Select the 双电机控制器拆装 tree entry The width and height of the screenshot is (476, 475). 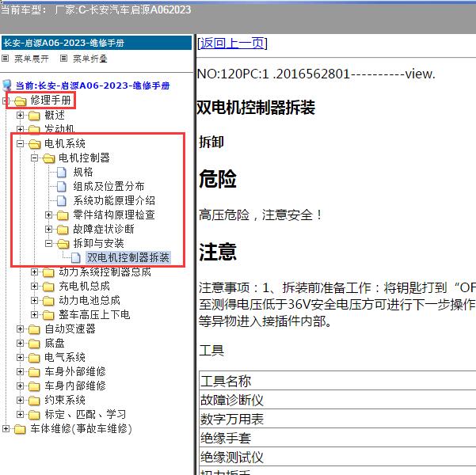point(128,257)
